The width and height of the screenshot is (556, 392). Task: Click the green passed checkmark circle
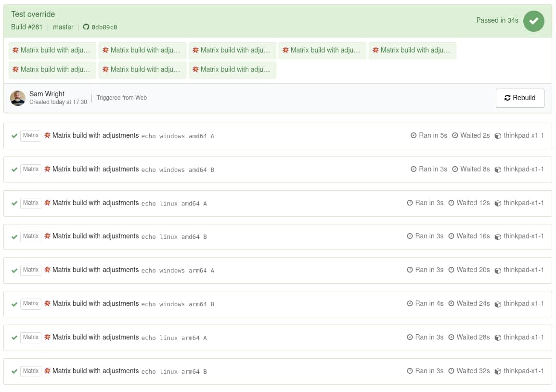533,21
